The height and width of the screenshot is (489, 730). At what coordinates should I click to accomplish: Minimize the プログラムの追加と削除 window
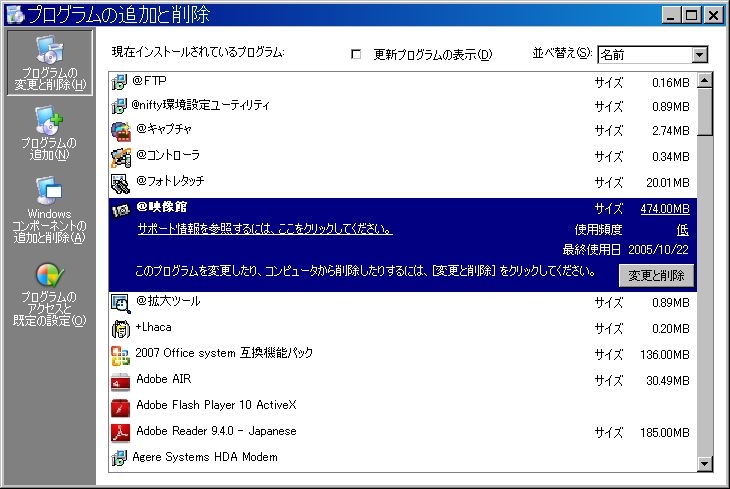click(671, 15)
